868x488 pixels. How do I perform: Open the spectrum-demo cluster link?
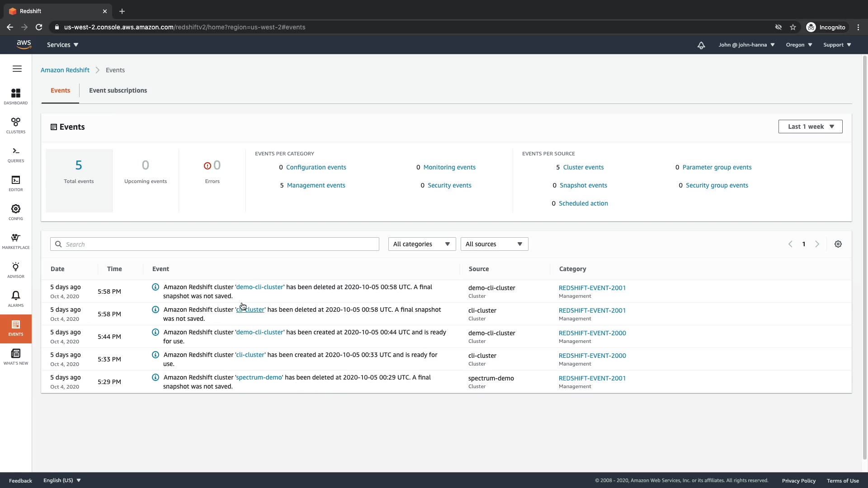pos(259,377)
